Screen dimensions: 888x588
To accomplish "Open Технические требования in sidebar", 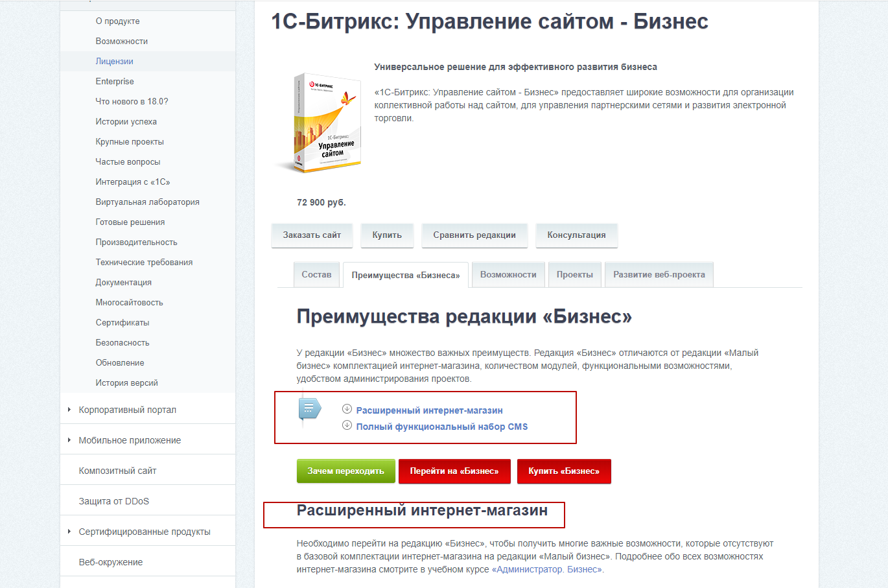I will pyautogui.click(x=144, y=262).
